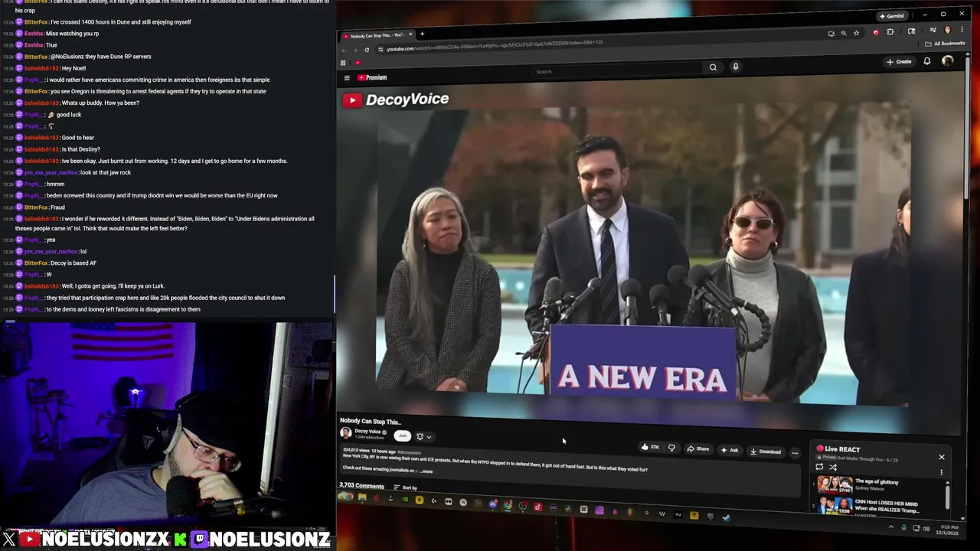Click the Create button
The height and width of the screenshot is (551, 980).
(899, 62)
